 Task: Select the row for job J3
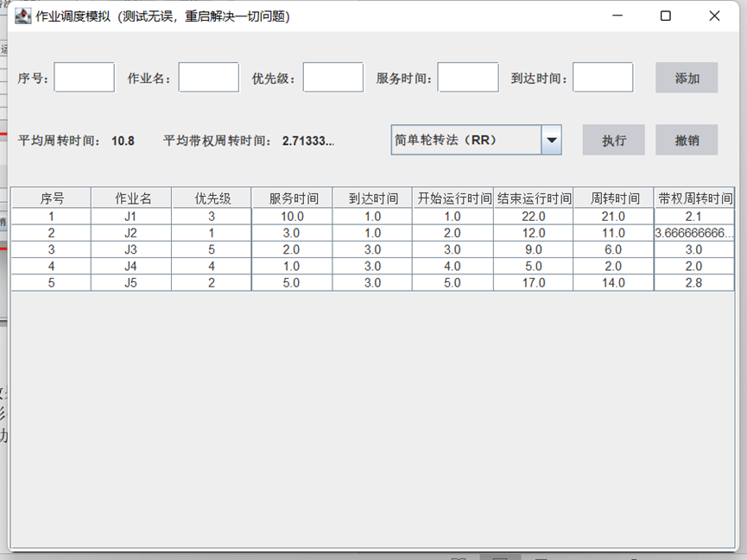pyautogui.click(x=259, y=249)
